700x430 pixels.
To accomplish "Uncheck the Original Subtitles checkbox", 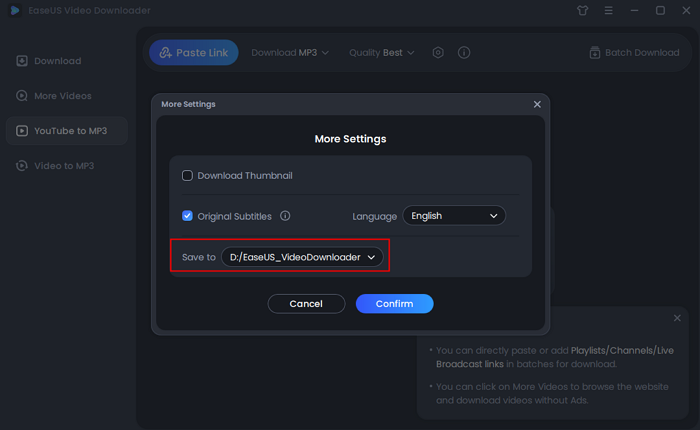I will [x=187, y=215].
